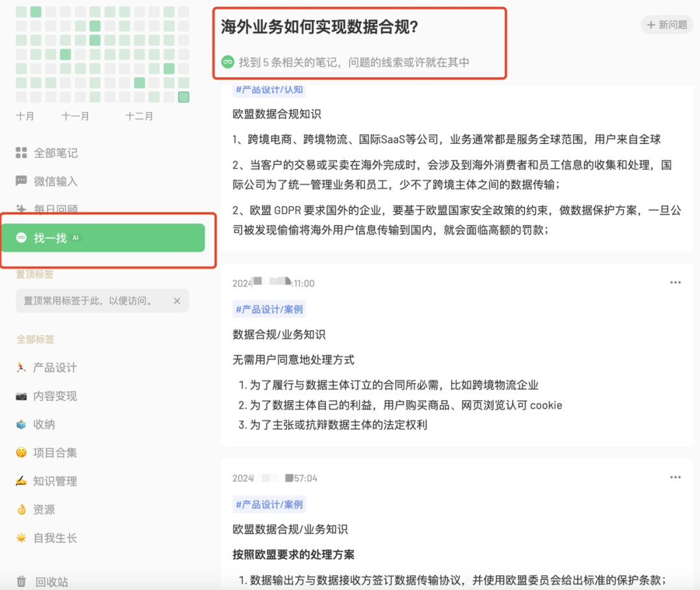Select the 收纳 tag
The width and height of the screenshot is (700, 590).
coord(35,424)
